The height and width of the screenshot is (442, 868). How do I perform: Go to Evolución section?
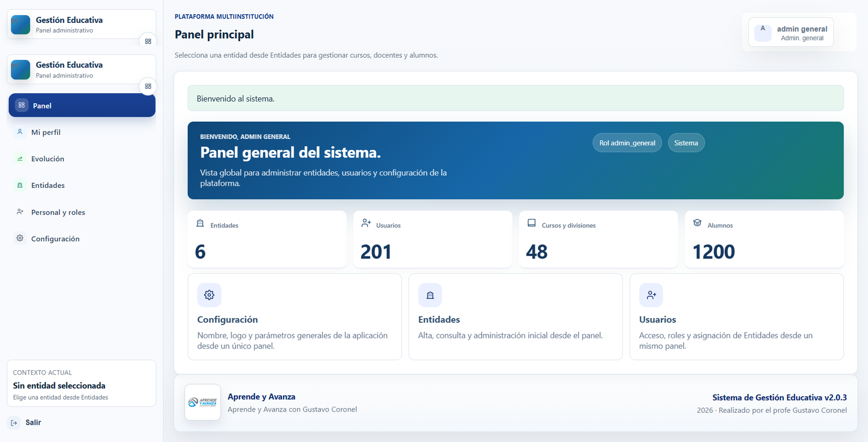coord(82,159)
